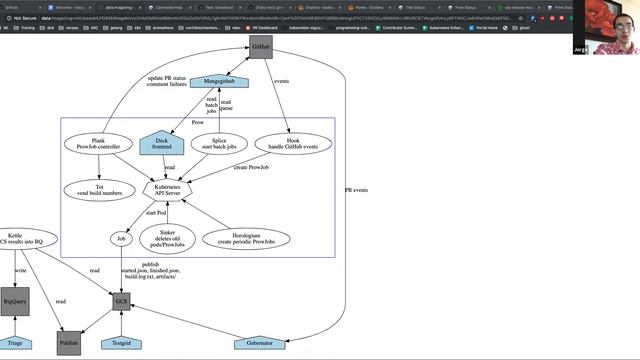Screen dimensions: 640x360
Task: Click the 'PR events' edge label
Action: click(356, 190)
